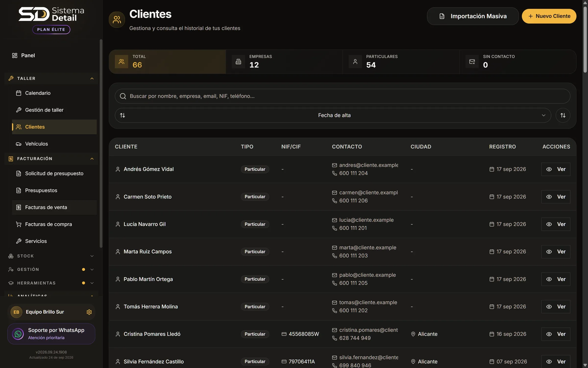Screen dimensions: 588x368
Task: Click calendar icon in Lucía Navarro Gil row
Action: tap(492, 224)
